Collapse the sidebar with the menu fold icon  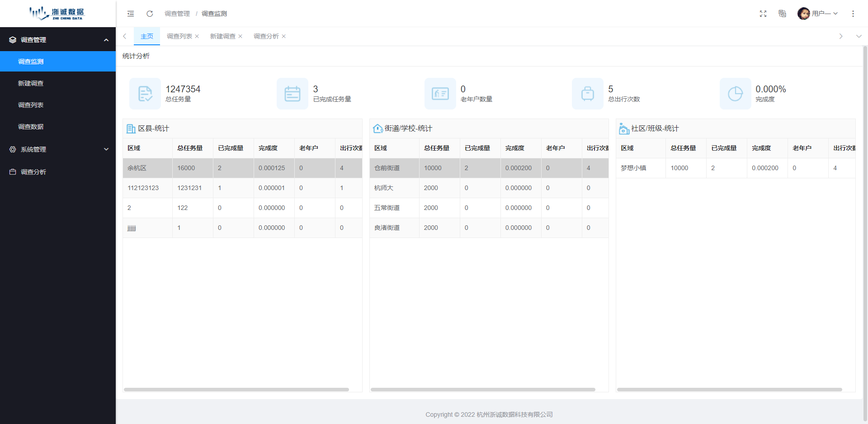tap(131, 14)
